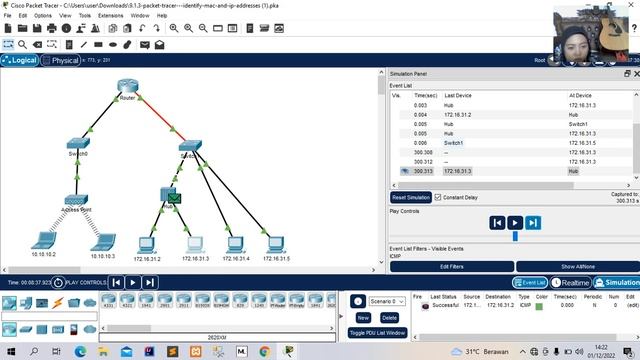Viewport: 640px width, 360px height.
Task: Open the Edit menu
Action: tap(22, 16)
